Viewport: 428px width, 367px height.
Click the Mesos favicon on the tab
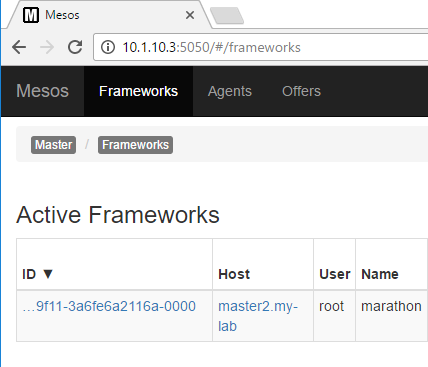[31, 15]
